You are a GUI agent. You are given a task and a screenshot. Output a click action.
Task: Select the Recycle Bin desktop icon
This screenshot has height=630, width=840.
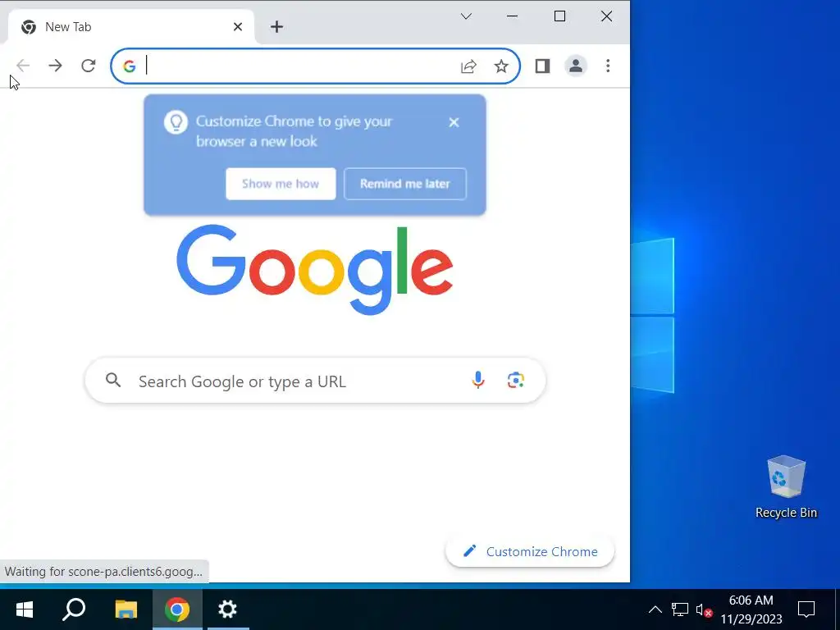click(x=786, y=487)
